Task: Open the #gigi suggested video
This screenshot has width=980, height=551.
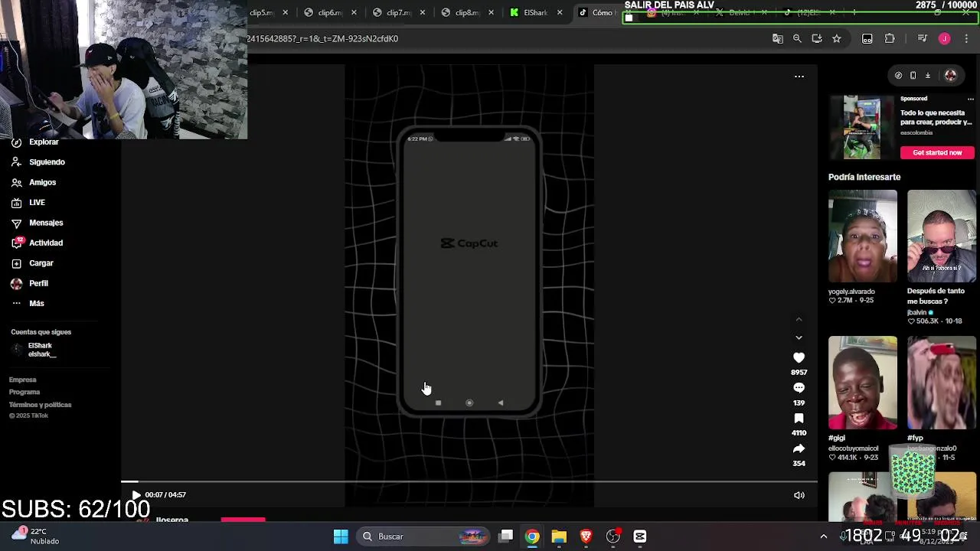Action: click(x=862, y=383)
